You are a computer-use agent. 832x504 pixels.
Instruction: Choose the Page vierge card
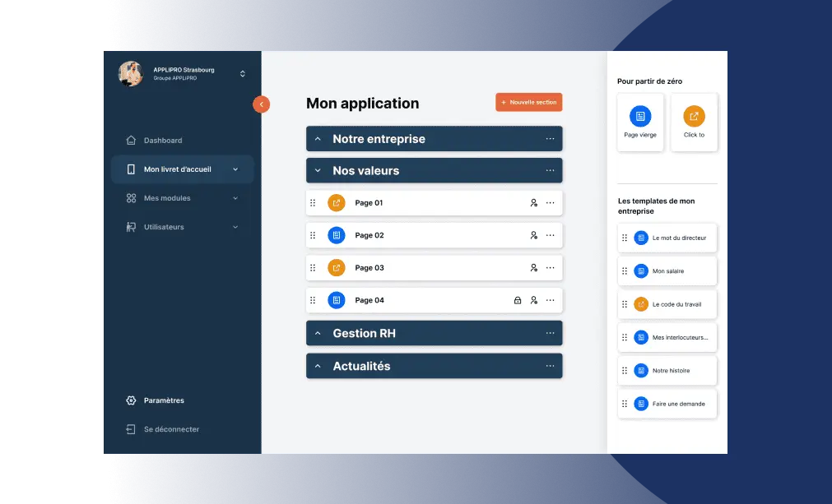640,123
